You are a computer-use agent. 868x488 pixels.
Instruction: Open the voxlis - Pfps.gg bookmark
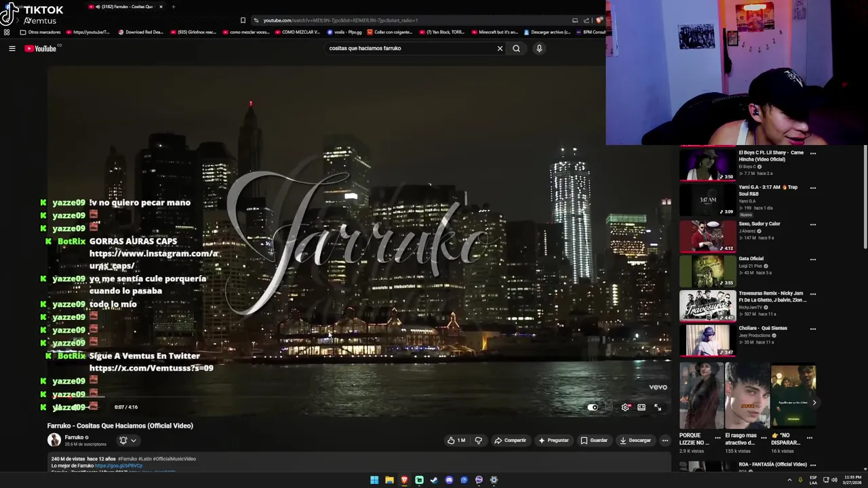click(x=344, y=32)
